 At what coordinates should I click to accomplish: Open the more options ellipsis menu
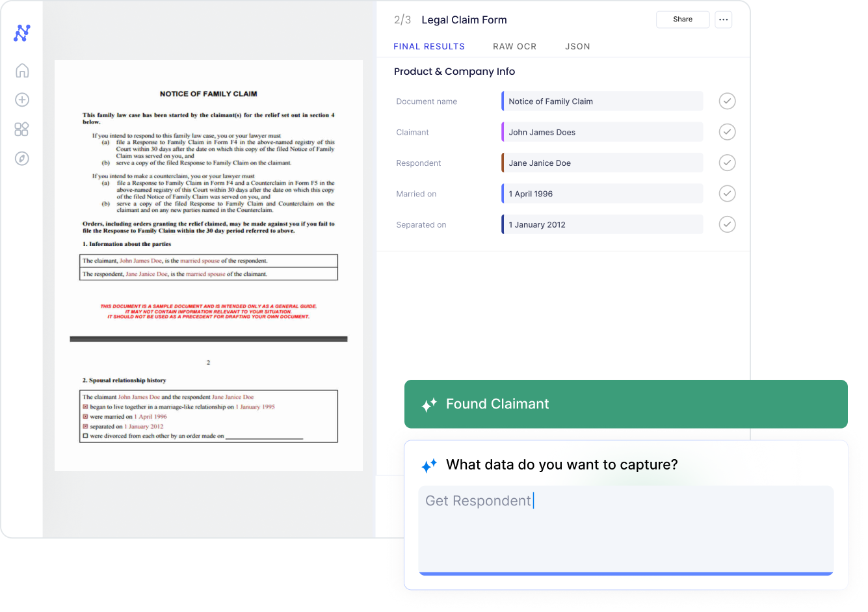click(723, 20)
